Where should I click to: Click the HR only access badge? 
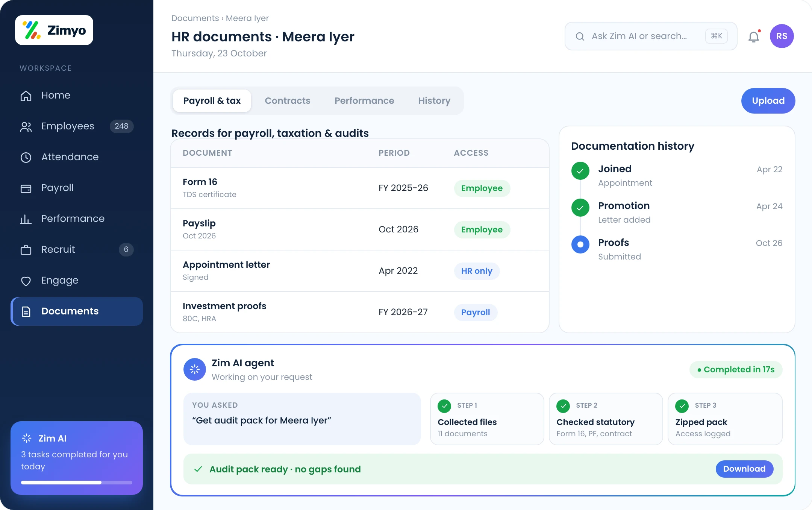pyautogui.click(x=477, y=271)
